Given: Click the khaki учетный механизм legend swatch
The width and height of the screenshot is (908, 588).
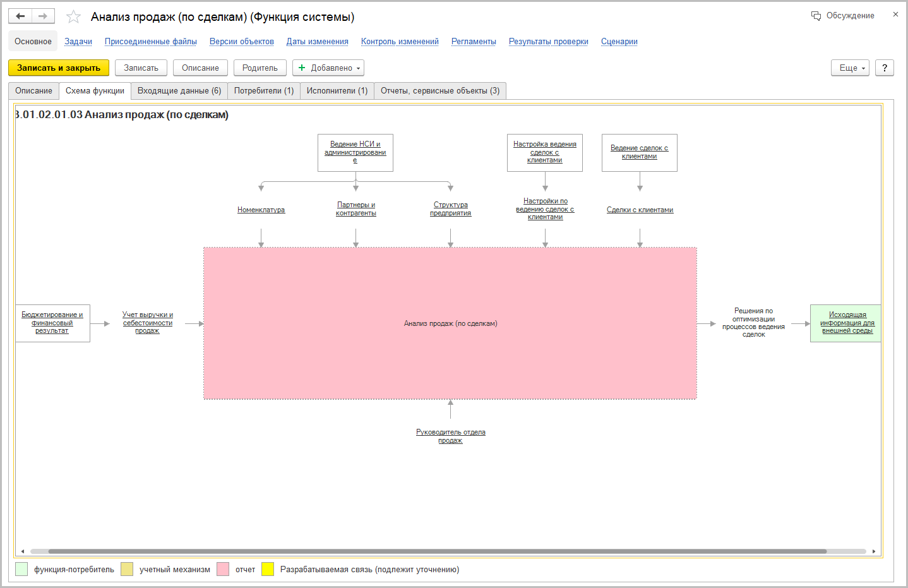Looking at the screenshot, I should pyautogui.click(x=127, y=569).
